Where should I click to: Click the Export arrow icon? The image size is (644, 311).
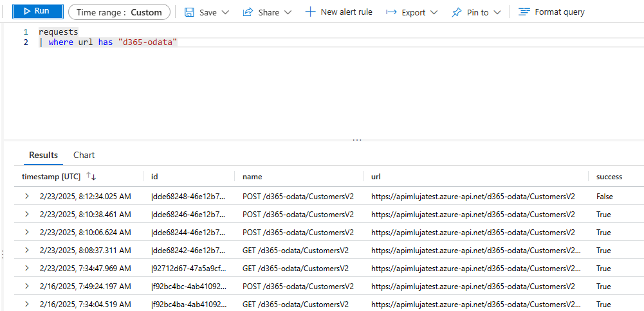point(391,12)
